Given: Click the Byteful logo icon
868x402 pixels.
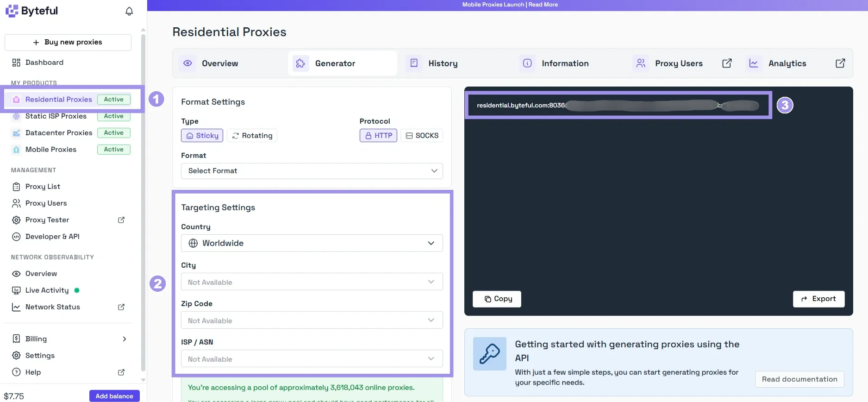Looking at the screenshot, I should pyautogui.click(x=12, y=11).
